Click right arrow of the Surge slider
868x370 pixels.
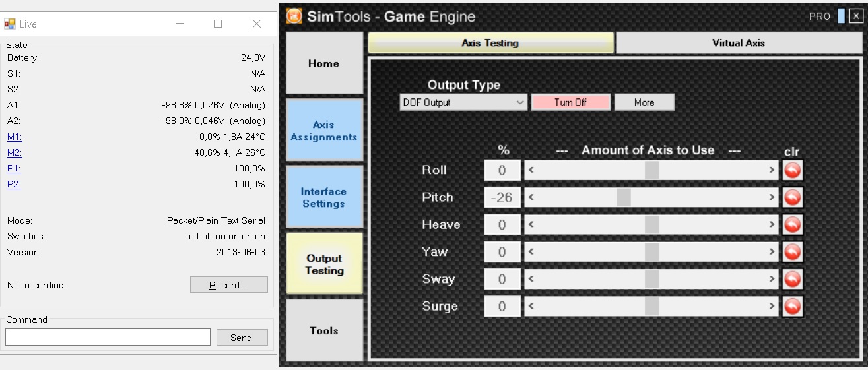772,306
